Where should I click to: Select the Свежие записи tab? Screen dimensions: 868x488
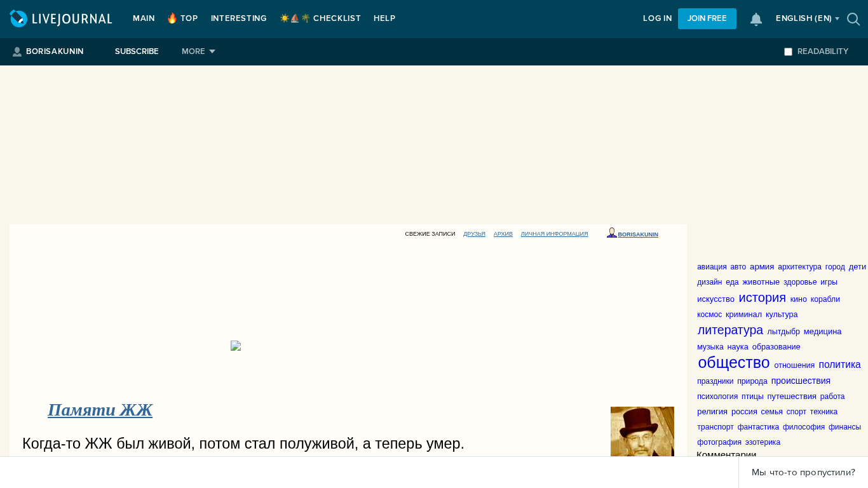[430, 234]
